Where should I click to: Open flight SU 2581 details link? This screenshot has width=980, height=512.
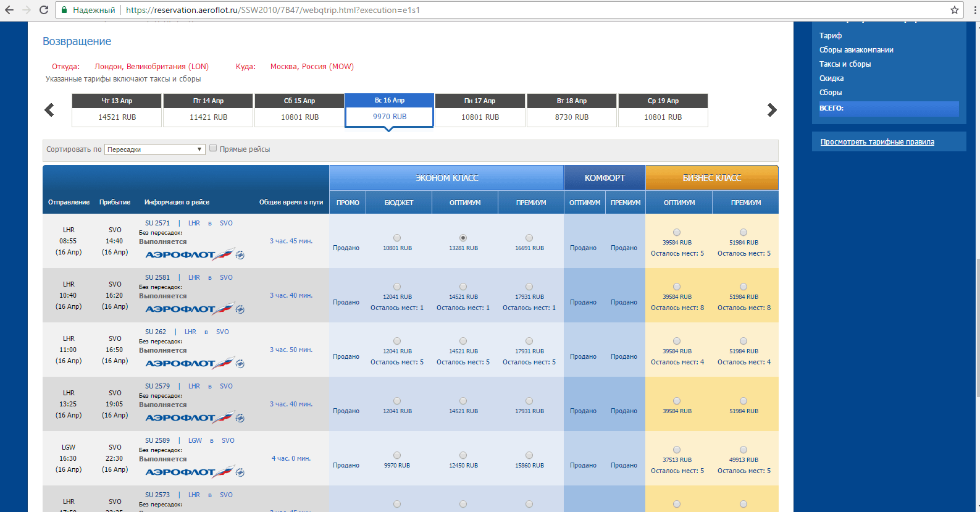coord(157,277)
